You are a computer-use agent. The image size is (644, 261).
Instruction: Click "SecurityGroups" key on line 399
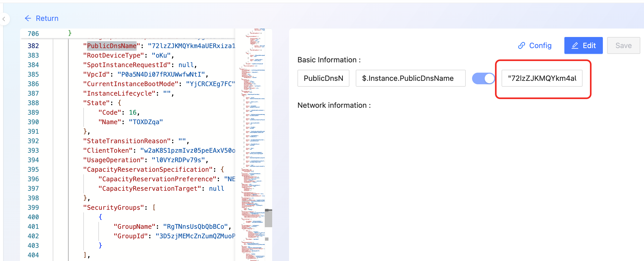coord(114,207)
